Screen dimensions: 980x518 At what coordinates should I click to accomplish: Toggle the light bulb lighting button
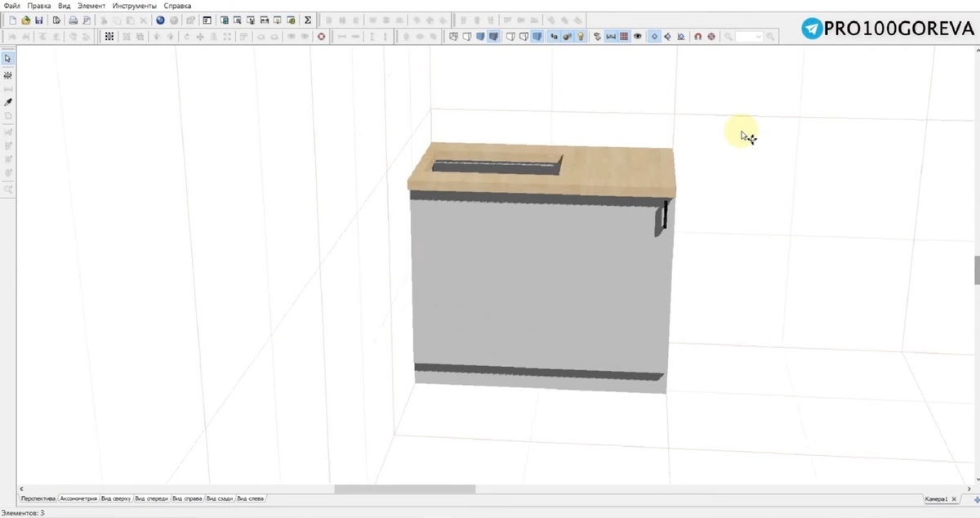[x=581, y=36]
